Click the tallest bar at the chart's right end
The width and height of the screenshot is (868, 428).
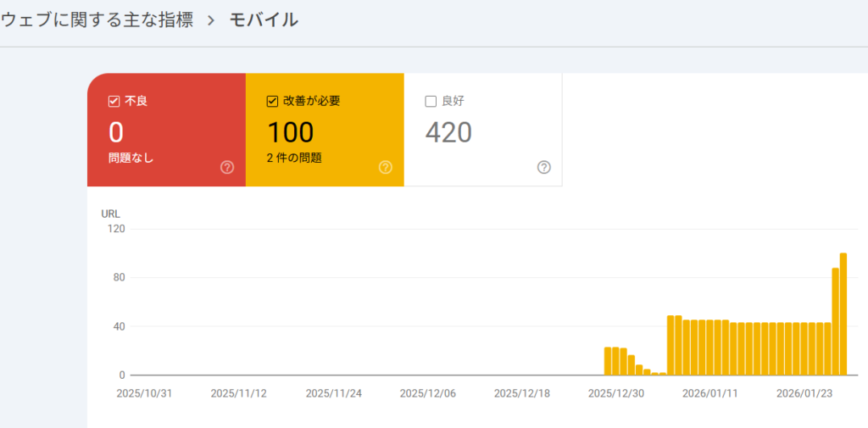pyautogui.click(x=843, y=314)
